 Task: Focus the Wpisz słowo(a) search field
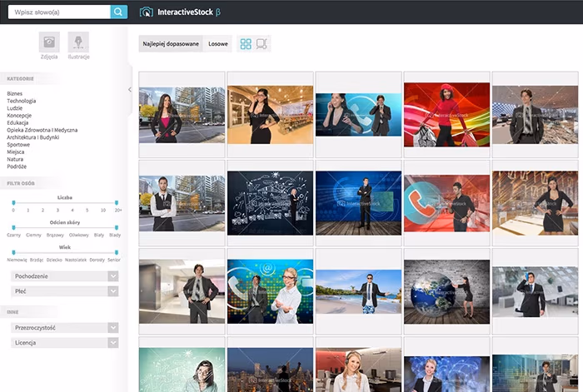tap(59, 12)
